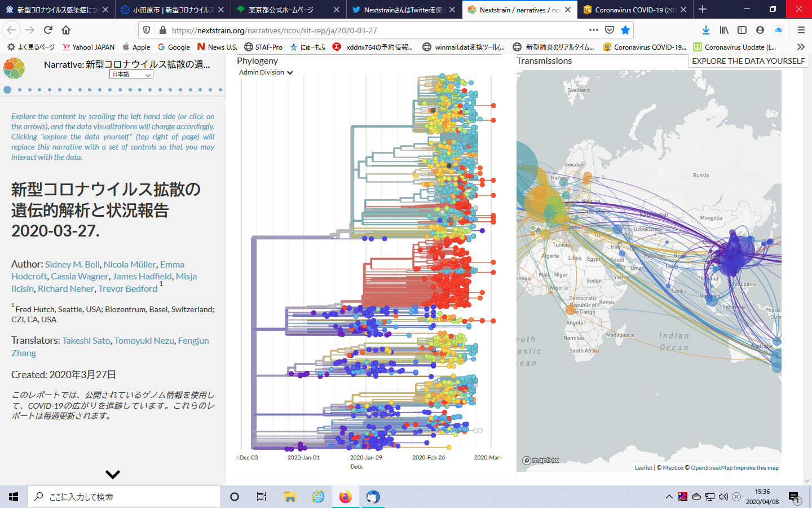The image size is (812, 508).
Task: Click the down chevron to advance the narrative
Action: pyautogui.click(x=113, y=474)
